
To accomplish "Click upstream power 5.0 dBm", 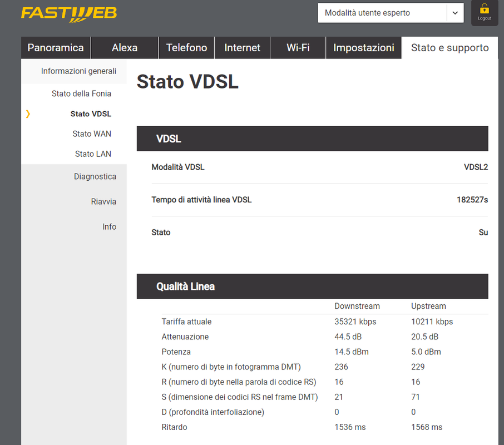I will coord(426,352).
